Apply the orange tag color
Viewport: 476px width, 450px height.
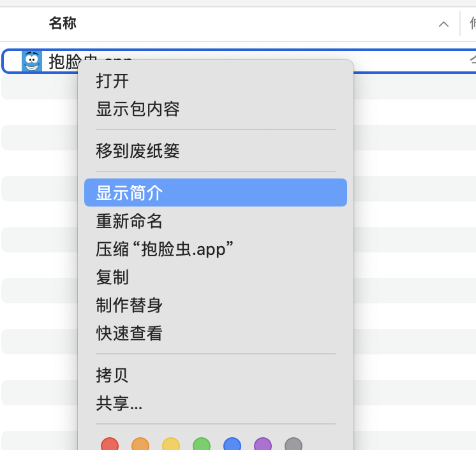tap(140, 445)
